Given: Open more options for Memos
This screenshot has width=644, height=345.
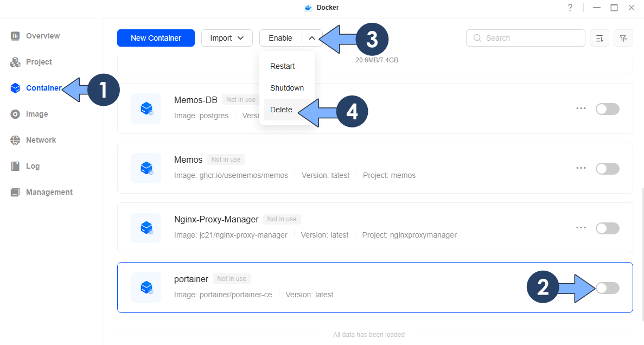Looking at the screenshot, I should (x=581, y=168).
